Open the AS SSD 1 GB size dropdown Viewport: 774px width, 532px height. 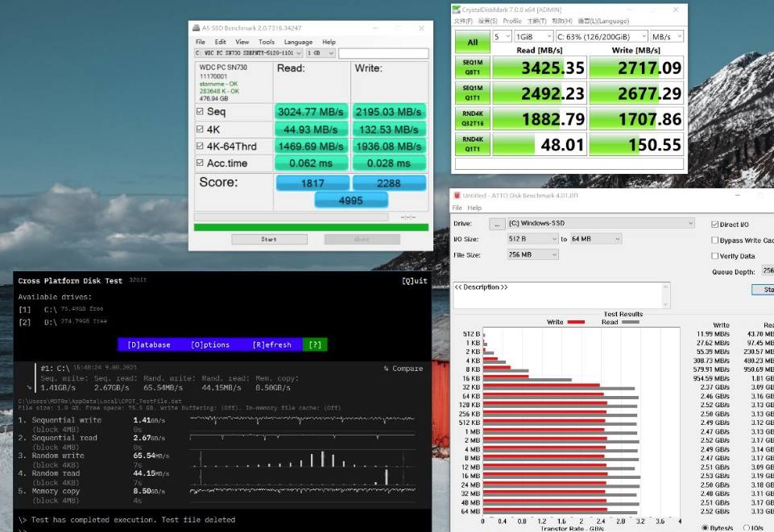tap(321, 53)
